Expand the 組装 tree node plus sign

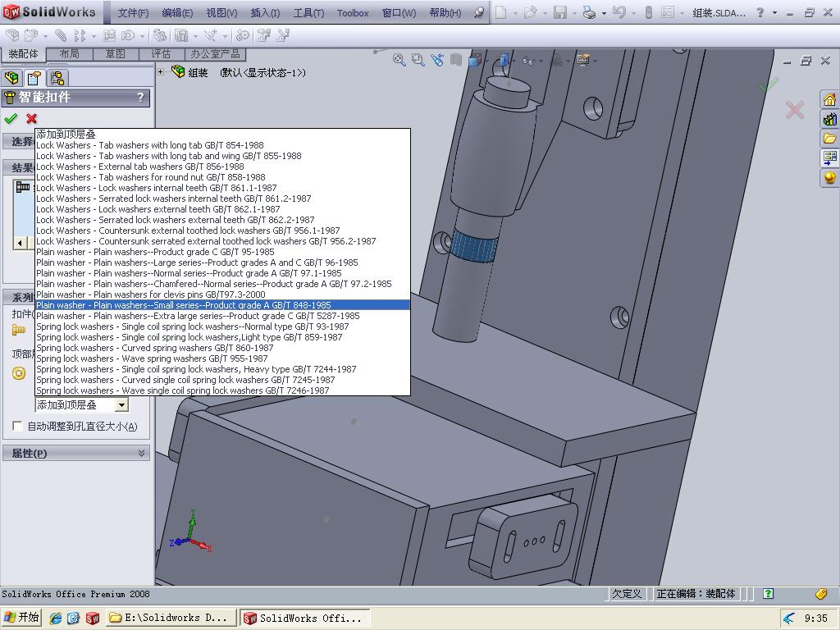click(x=161, y=71)
